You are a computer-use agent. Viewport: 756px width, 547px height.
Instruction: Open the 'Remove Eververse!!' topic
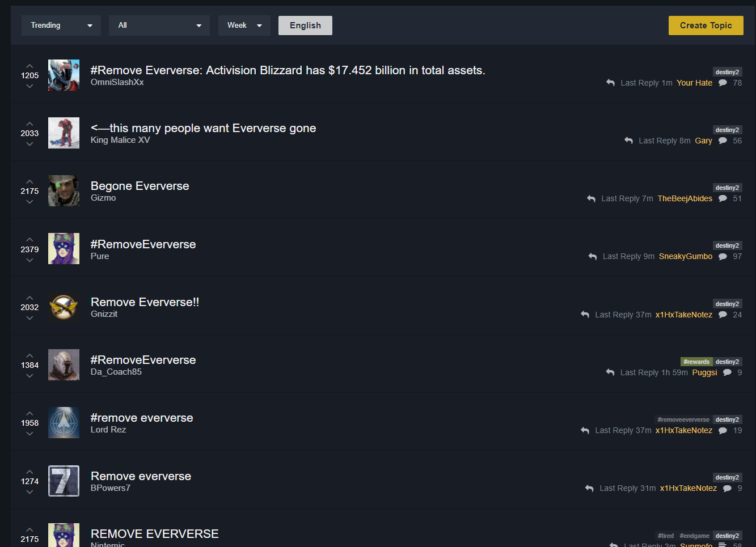click(x=145, y=302)
